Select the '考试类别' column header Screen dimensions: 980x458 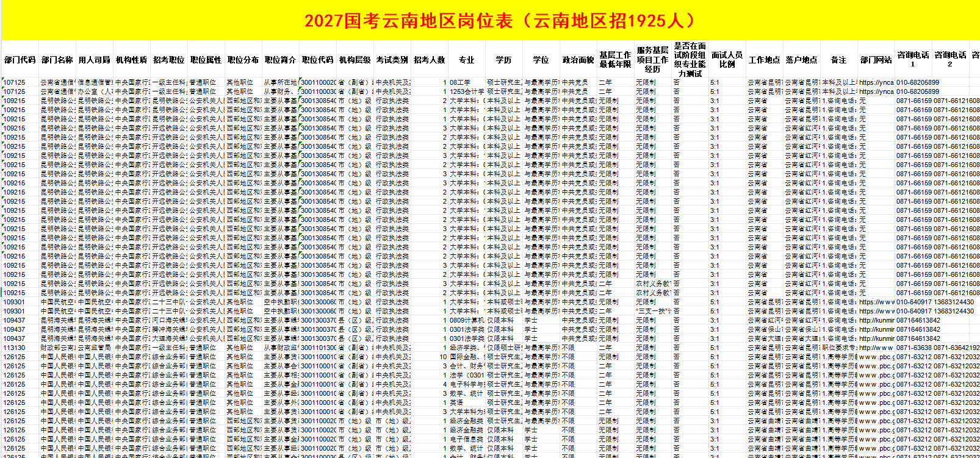coord(392,60)
